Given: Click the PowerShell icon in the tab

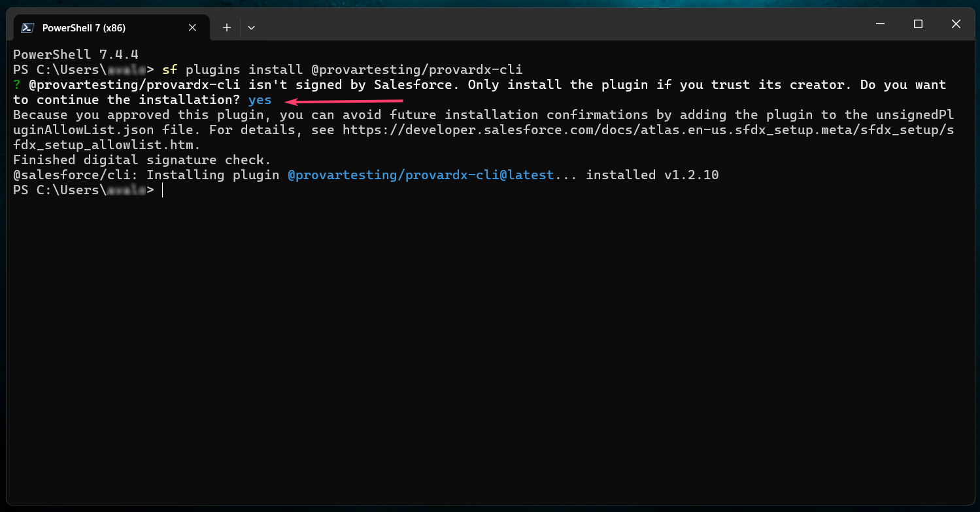Looking at the screenshot, I should pos(27,27).
